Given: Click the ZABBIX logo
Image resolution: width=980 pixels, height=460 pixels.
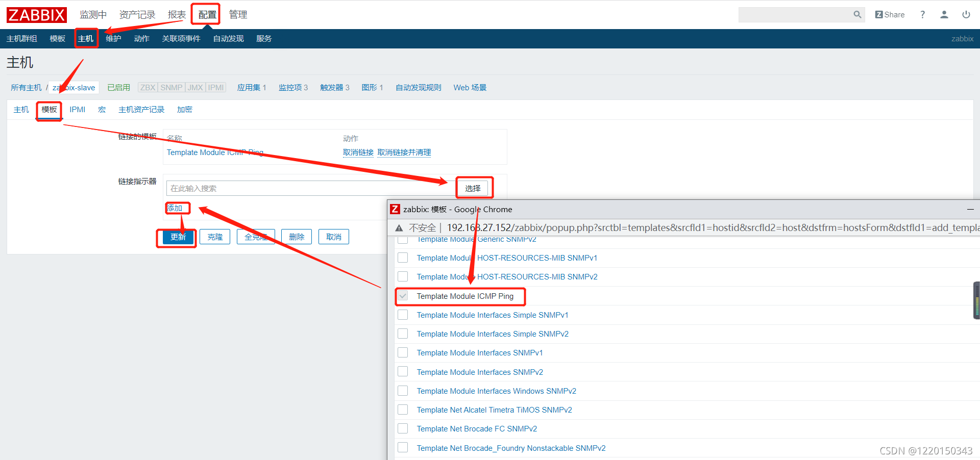Looking at the screenshot, I should tap(37, 15).
